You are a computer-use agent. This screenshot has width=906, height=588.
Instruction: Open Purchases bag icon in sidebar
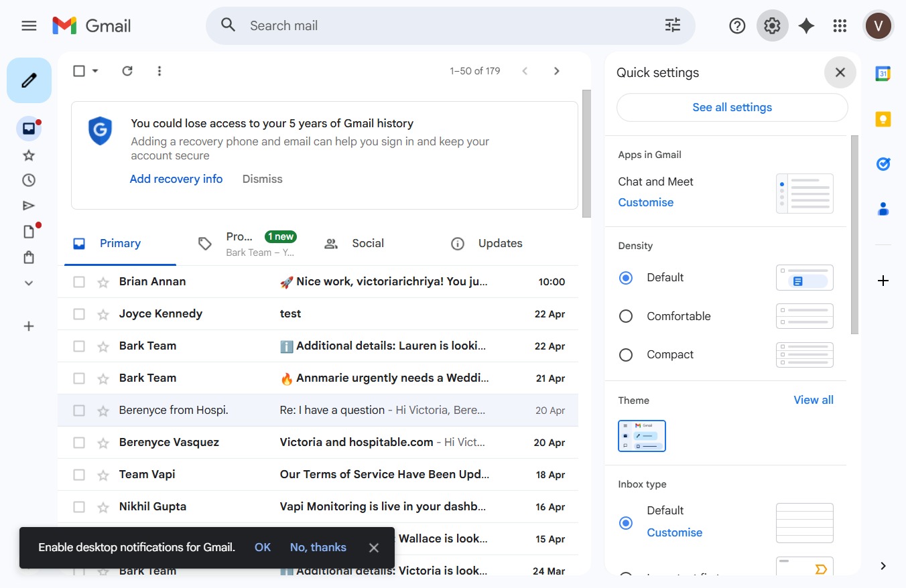[29, 257]
